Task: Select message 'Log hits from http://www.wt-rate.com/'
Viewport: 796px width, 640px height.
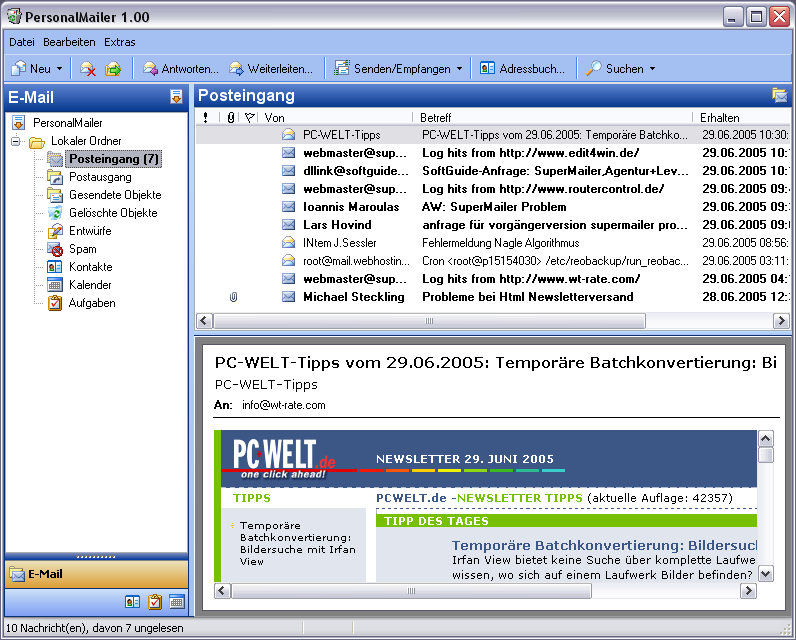Action: click(x=493, y=279)
